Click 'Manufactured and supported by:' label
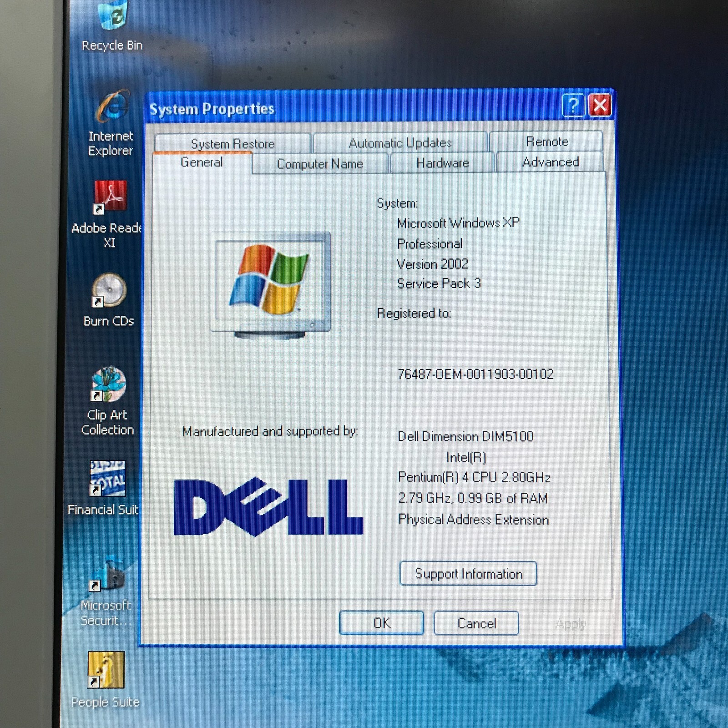 click(x=270, y=431)
